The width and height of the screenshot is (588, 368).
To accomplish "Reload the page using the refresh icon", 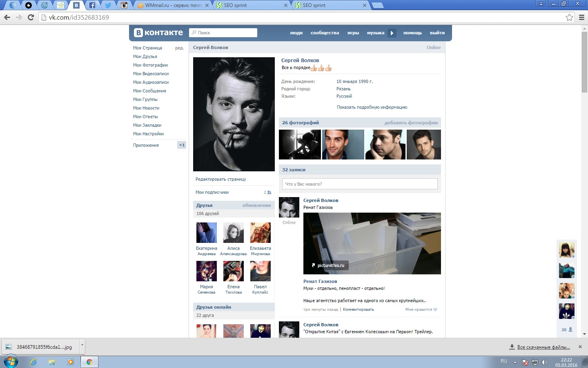I will pos(31,17).
